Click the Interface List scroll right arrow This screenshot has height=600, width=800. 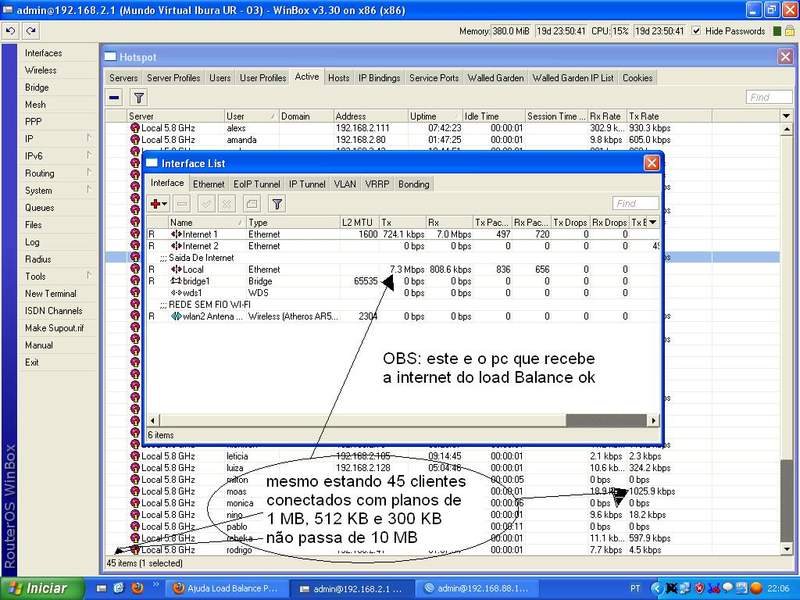pos(653,420)
